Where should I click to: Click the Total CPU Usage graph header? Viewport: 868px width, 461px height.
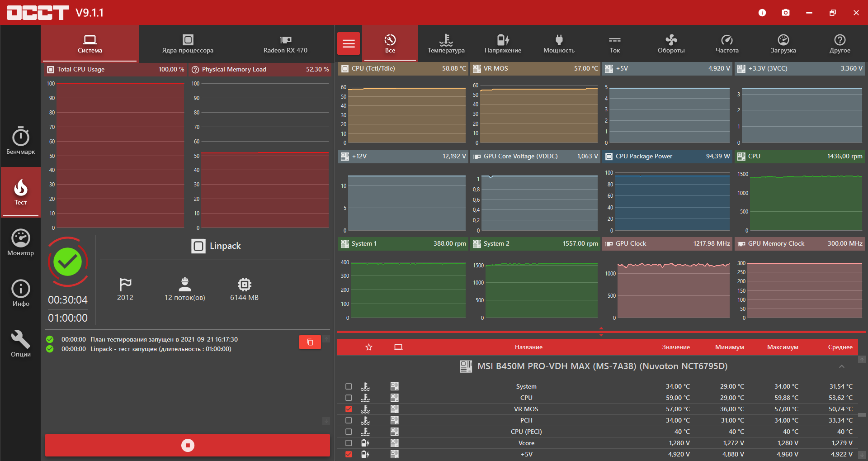click(x=116, y=69)
